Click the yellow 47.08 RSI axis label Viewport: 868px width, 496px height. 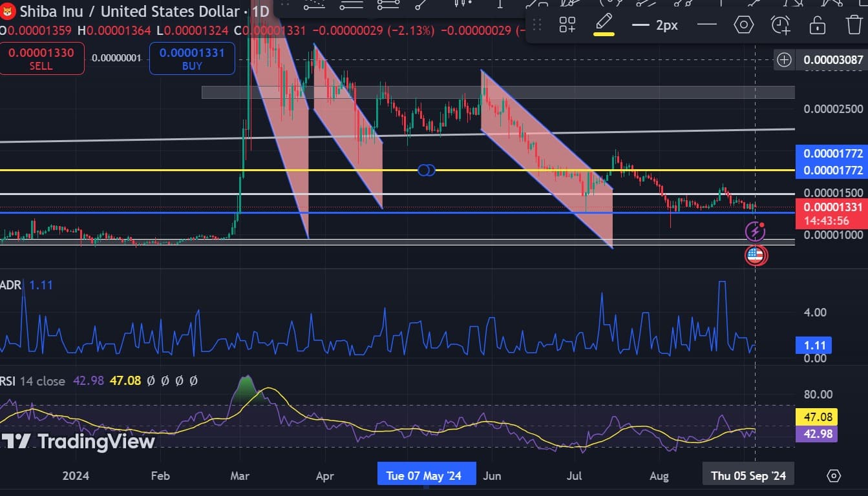(816, 417)
